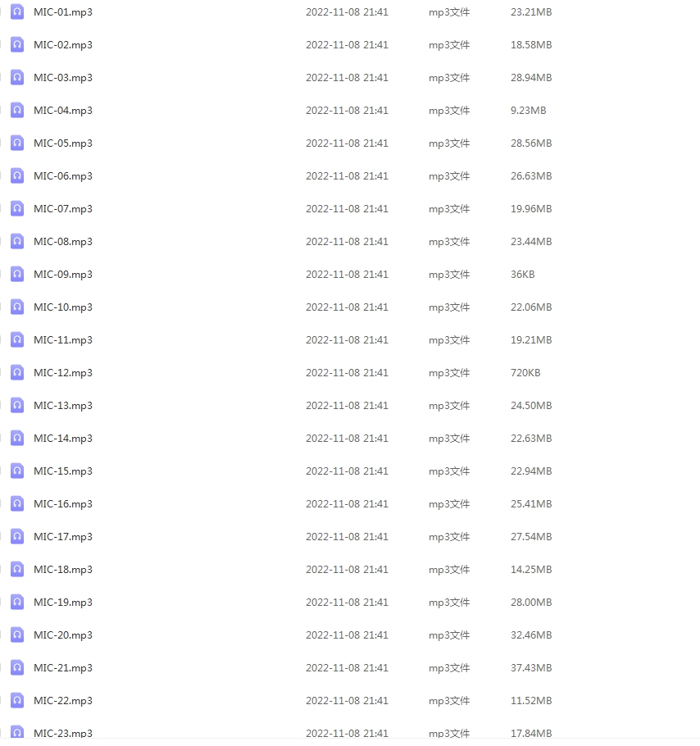Image resolution: width=700 pixels, height=746 pixels.
Task: Select the file name MIC-01.mp3
Action: pyautogui.click(x=63, y=12)
